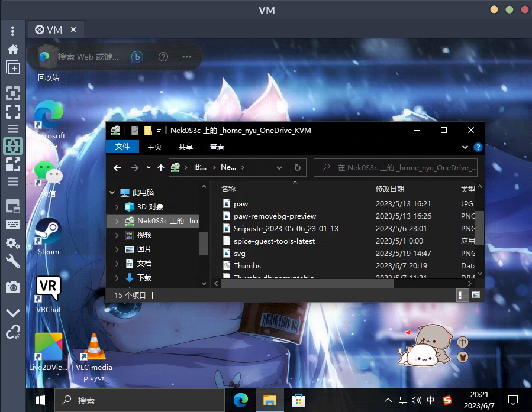Switch to large icons view in Explorer status bar
Image resolution: width=532 pixels, height=412 pixels.
[476, 295]
